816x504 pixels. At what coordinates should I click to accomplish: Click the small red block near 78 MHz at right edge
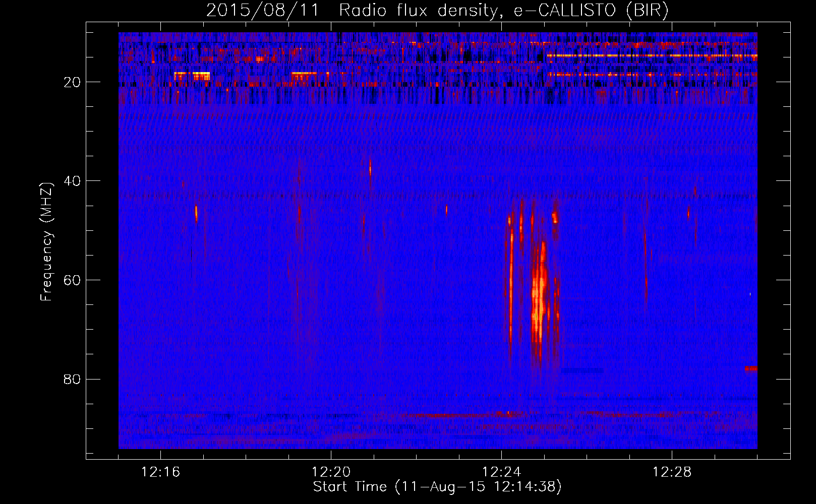click(x=751, y=368)
